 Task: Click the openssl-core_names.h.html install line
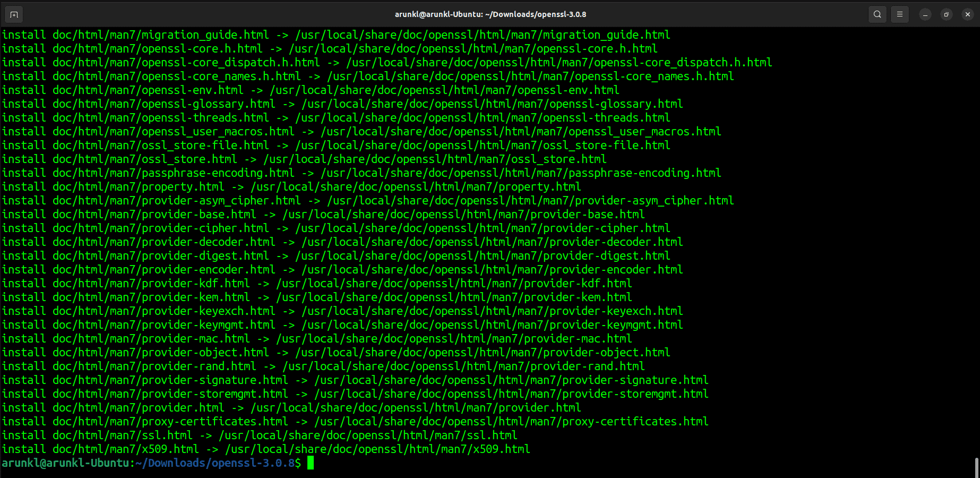[368, 76]
